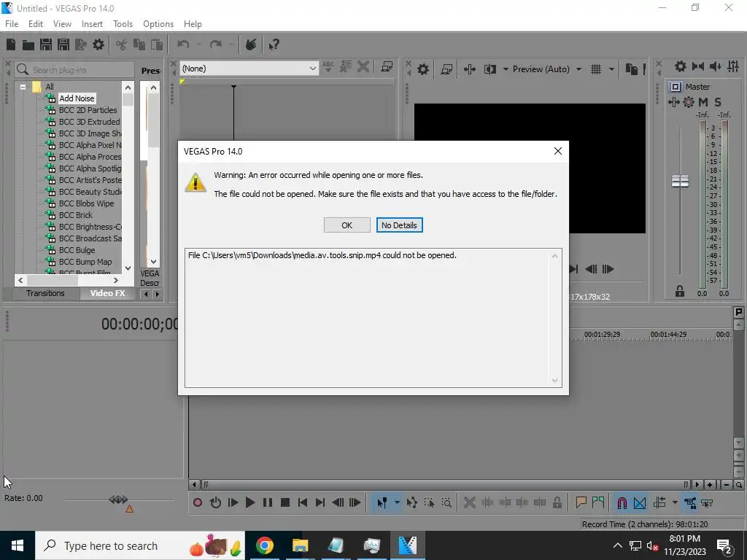Switch to the Transitions tab
Viewport: 747px width, 560px height.
tap(45, 293)
